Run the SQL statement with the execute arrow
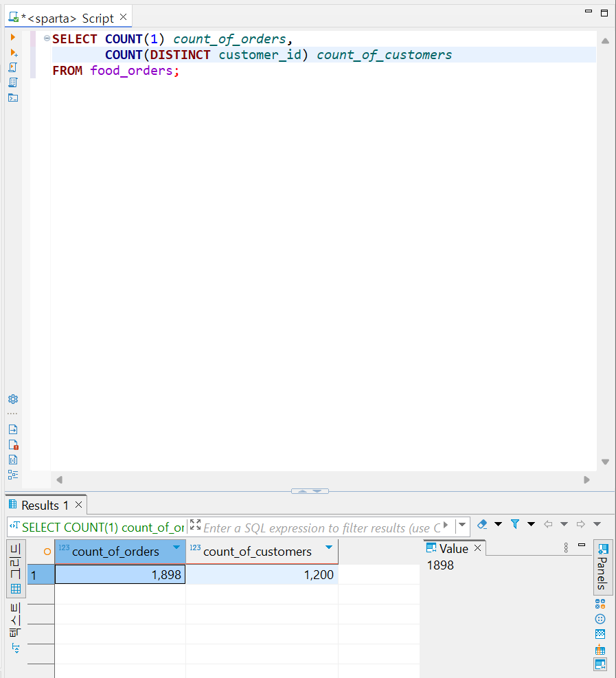Screen dimensions: 616x678 12,37
